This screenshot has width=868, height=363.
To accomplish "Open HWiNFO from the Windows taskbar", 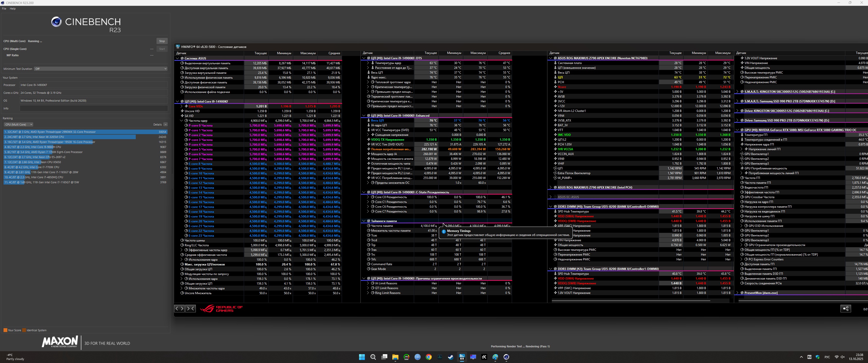I will pyautogui.click(x=462, y=357).
